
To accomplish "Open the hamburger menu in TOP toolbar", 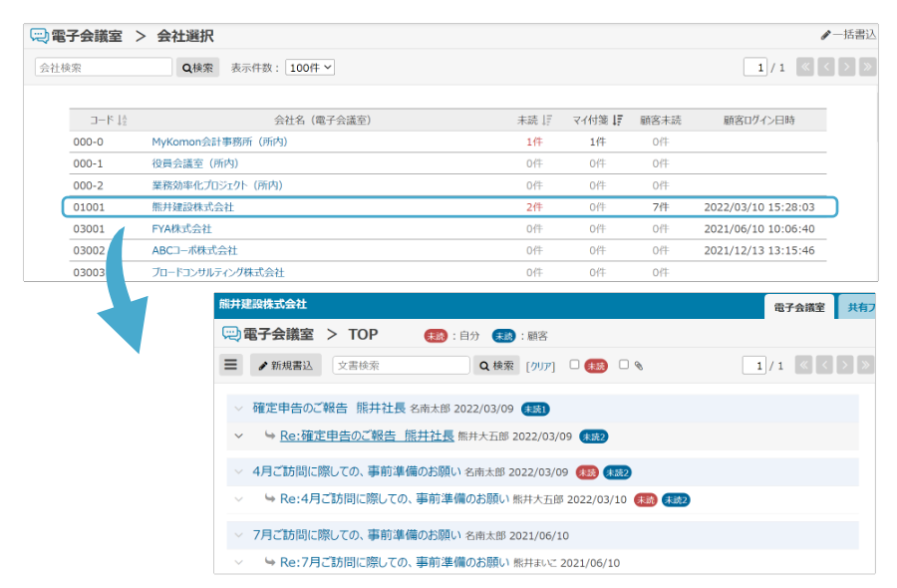I will coord(231,366).
